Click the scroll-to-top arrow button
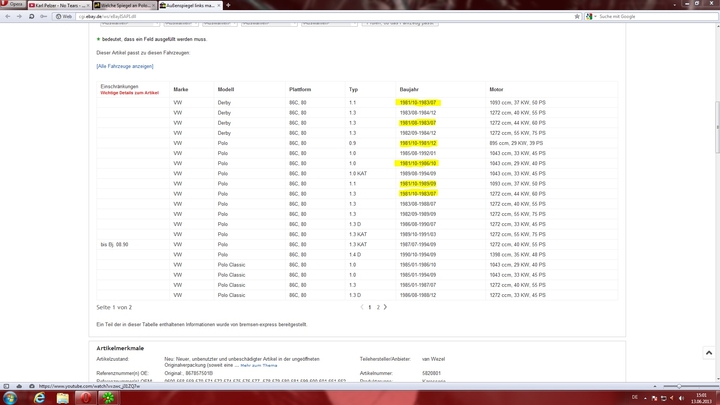720x405 pixels. (709, 353)
